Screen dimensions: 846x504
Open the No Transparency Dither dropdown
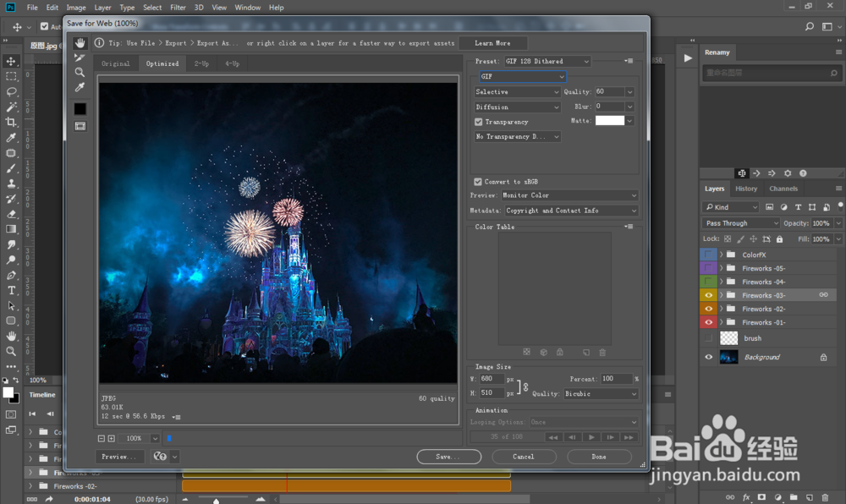(x=518, y=136)
